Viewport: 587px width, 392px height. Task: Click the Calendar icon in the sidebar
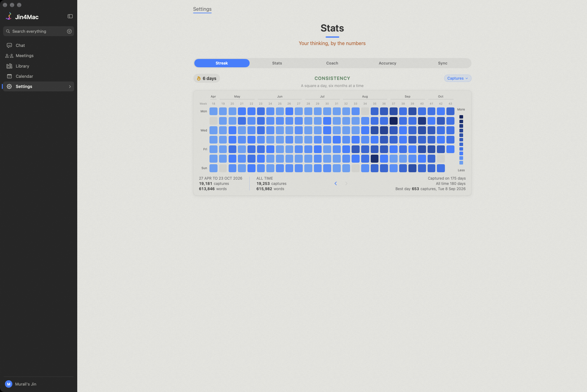click(9, 76)
